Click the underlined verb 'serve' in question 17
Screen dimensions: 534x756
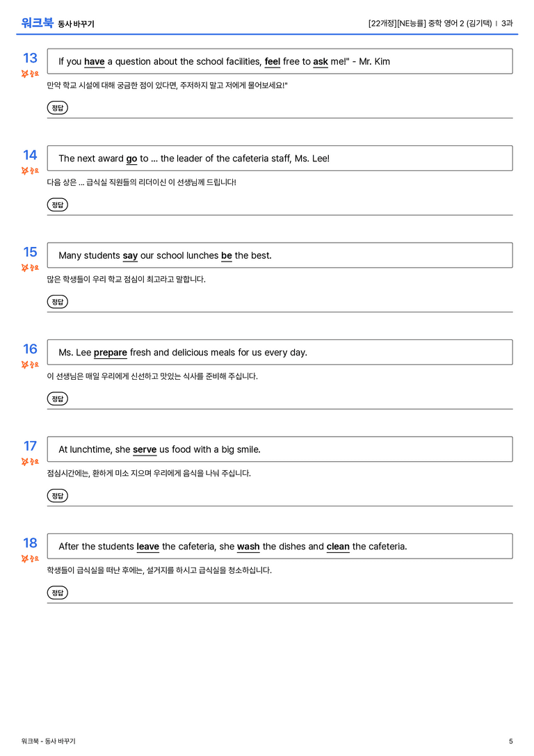[145, 450]
